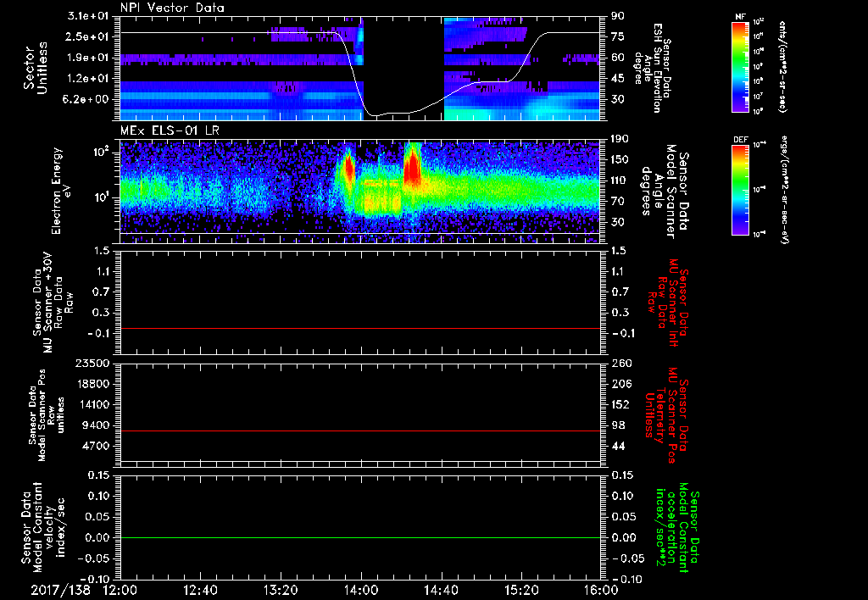Select the DEF color scale bar
Image resolution: width=868 pixels, height=600 pixels.
tap(741, 190)
